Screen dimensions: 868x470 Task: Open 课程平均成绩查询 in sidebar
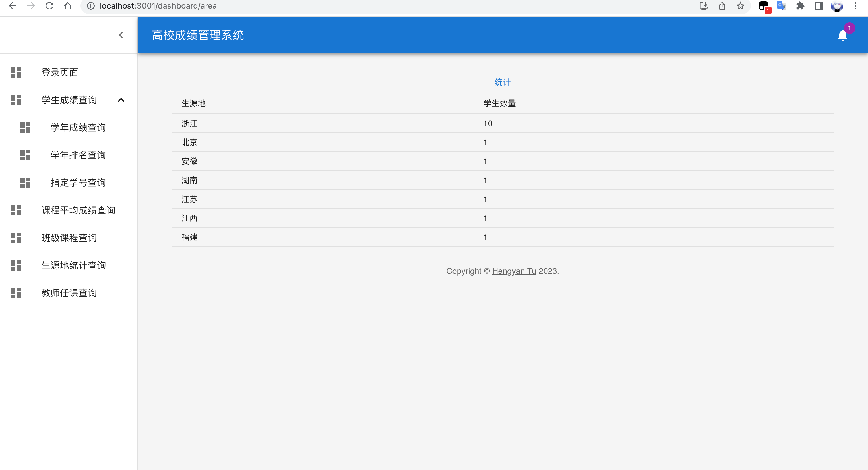click(x=78, y=210)
